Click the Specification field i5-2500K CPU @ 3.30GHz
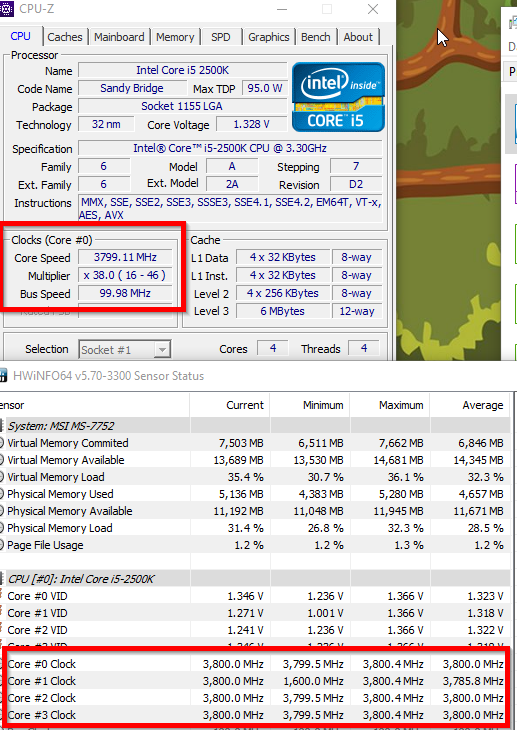517x730 pixels. 230,148
